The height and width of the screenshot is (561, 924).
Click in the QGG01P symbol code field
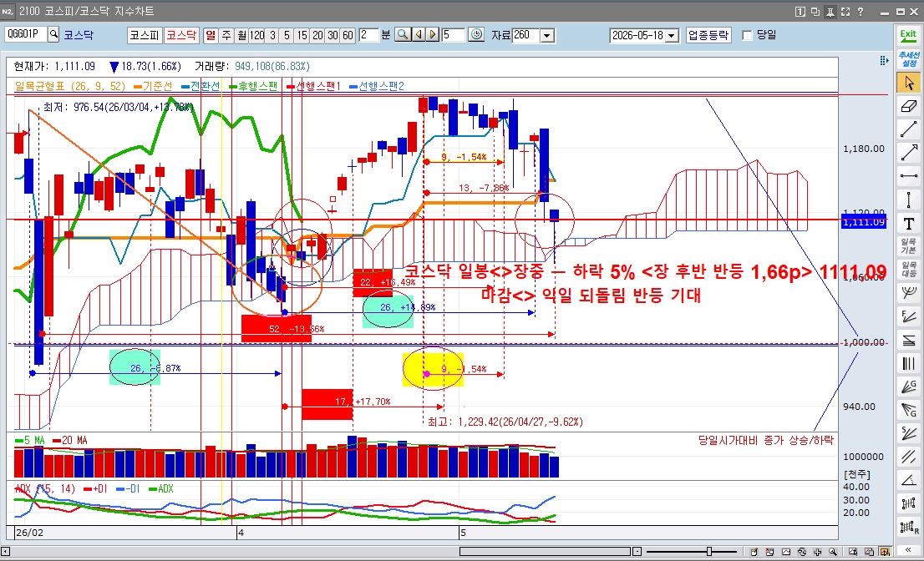tap(26, 34)
